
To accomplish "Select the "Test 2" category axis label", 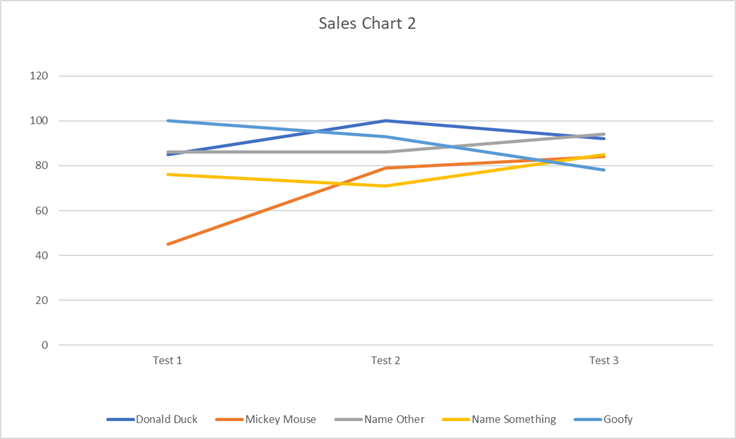I will click(385, 361).
